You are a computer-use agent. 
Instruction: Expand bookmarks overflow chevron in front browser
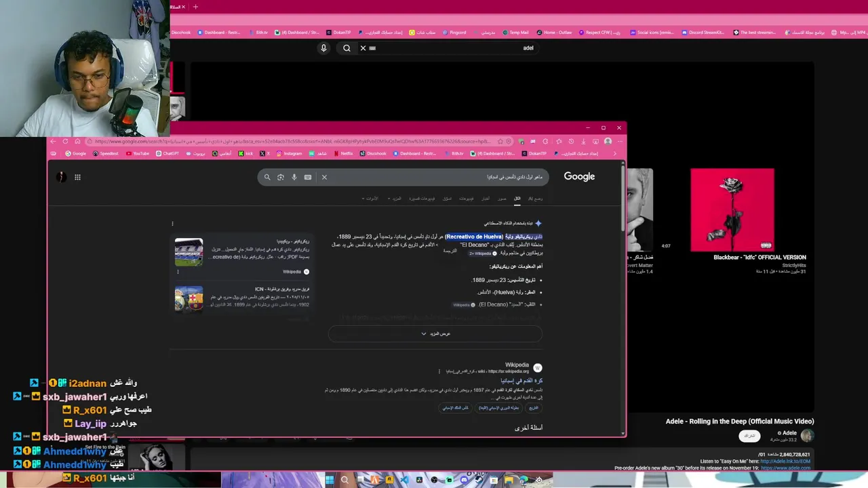(615, 154)
